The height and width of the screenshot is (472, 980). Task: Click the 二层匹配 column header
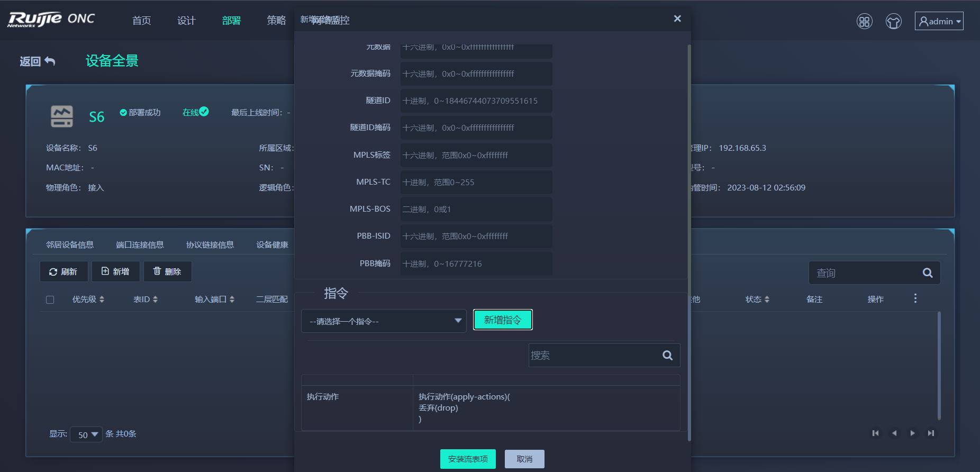pos(272,299)
